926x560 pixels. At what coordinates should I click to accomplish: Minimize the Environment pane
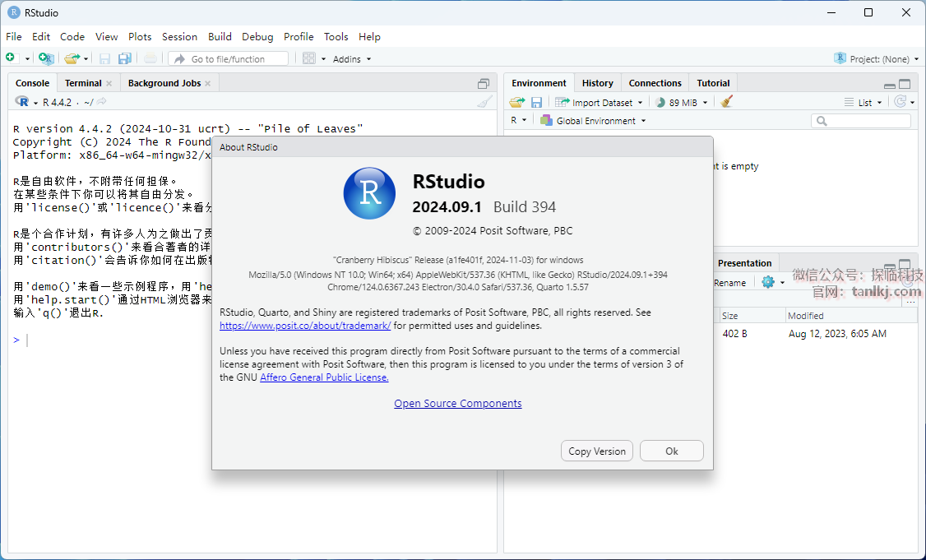pos(889,85)
